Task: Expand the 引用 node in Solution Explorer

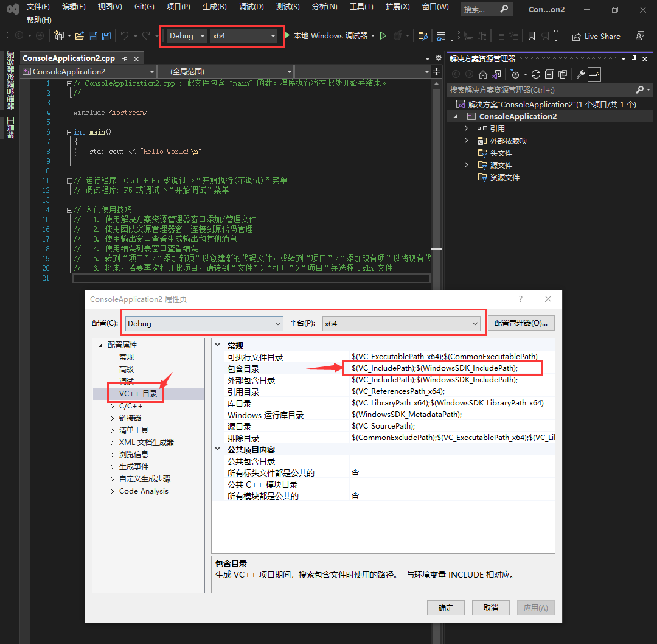Action: click(466, 128)
